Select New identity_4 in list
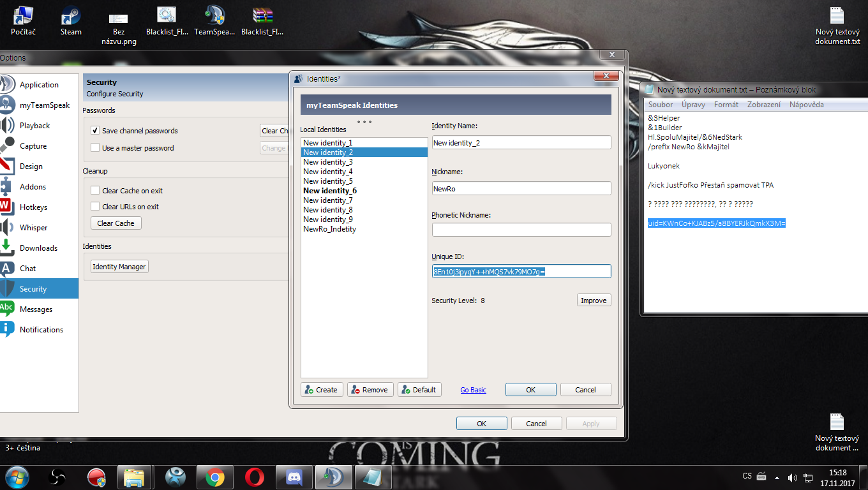This screenshot has height=490, width=868. coord(364,172)
